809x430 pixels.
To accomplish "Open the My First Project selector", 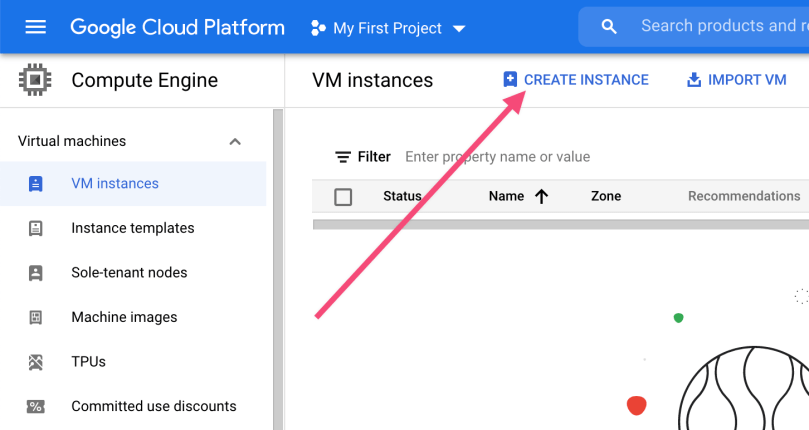I will pos(388,28).
